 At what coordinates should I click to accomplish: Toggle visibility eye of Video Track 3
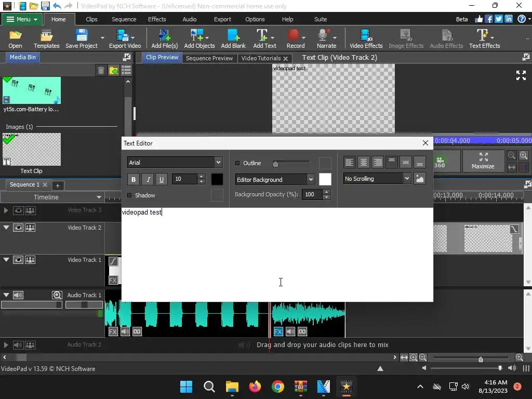18,210
